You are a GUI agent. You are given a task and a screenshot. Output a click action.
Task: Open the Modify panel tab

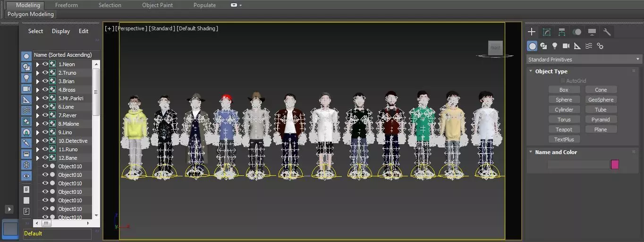pos(547,32)
